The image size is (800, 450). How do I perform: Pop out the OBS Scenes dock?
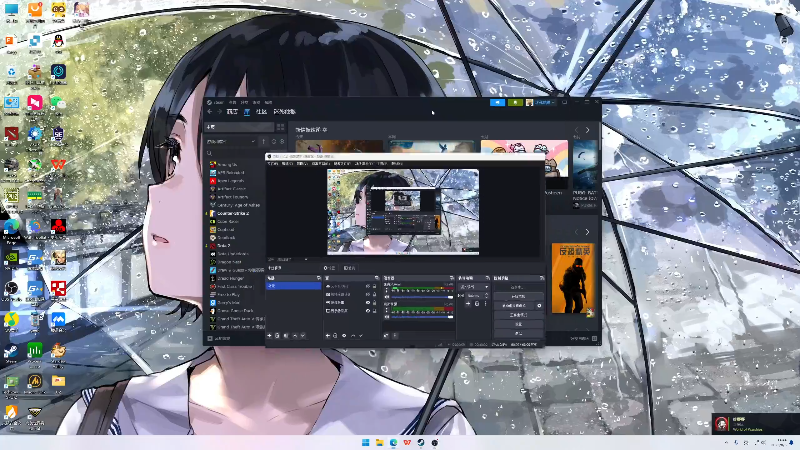pyautogui.click(x=318, y=278)
